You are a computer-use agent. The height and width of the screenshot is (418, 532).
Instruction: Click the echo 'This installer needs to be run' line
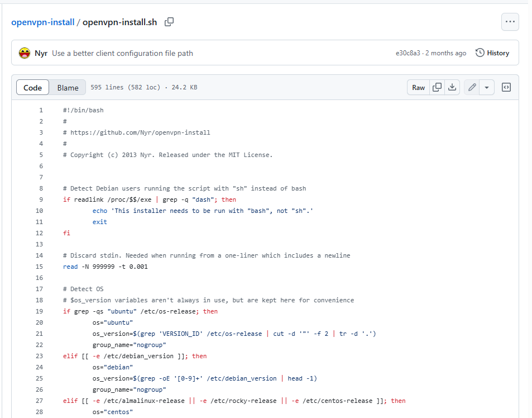tap(203, 211)
